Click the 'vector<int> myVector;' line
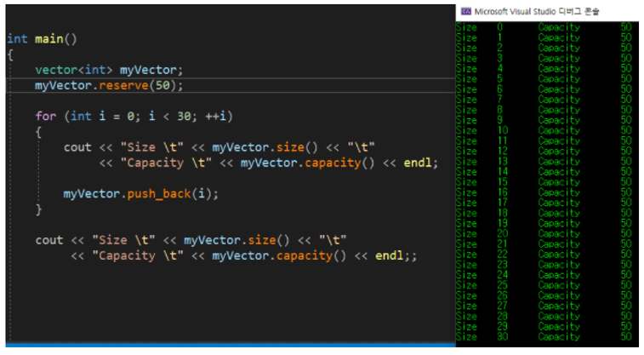Viewport: 644px width, 355px height. [109, 70]
